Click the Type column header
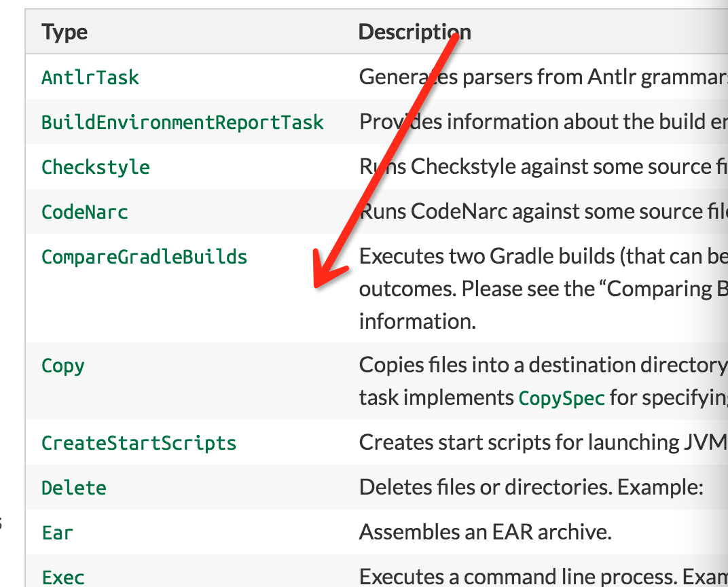Screen dimensions: 728x587 [x=65, y=32]
